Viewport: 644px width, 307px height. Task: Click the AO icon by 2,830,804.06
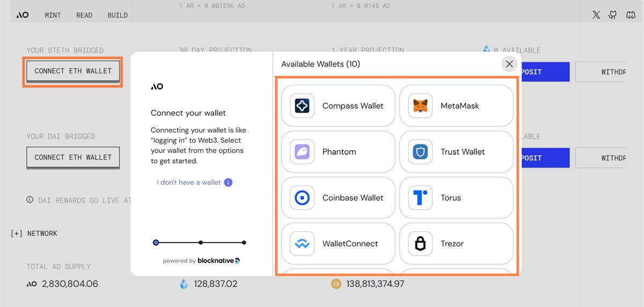(x=32, y=284)
